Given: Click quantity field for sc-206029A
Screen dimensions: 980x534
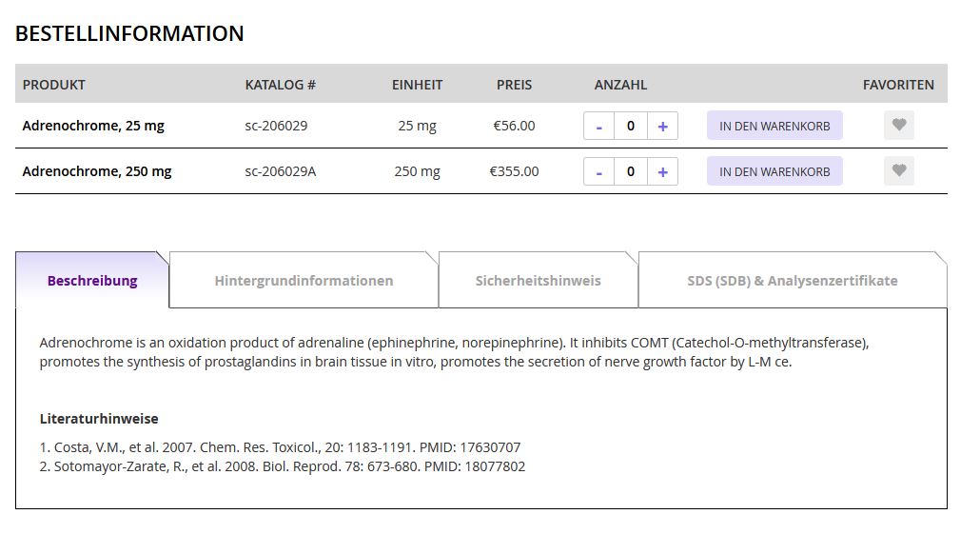Looking at the screenshot, I should click(630, 171).
